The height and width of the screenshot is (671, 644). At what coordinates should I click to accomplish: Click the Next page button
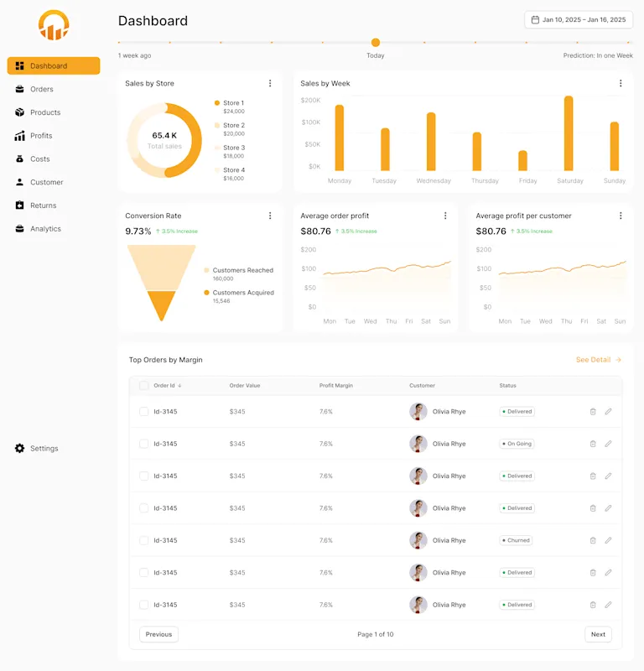click(598, 634)
